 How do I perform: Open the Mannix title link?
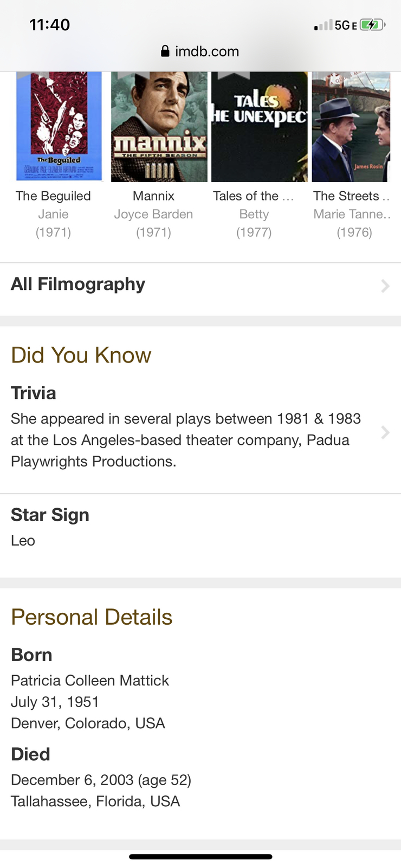tap(153, 196)
